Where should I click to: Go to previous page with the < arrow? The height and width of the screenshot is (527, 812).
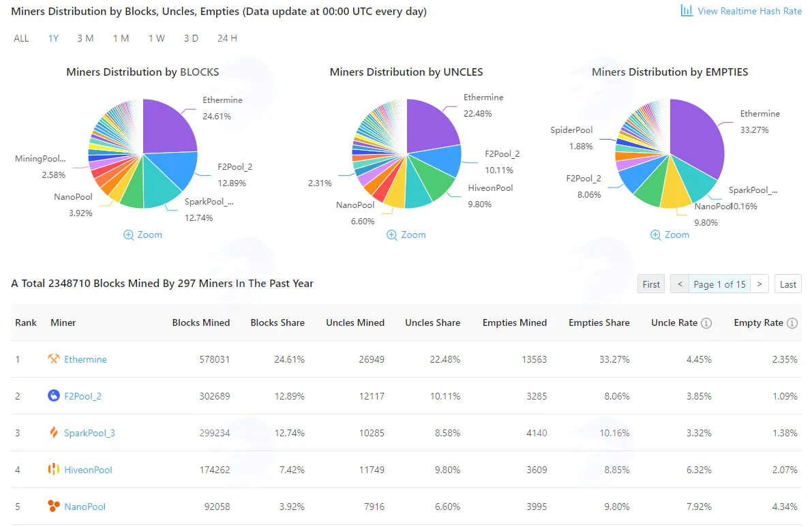(x=680, y=284)
